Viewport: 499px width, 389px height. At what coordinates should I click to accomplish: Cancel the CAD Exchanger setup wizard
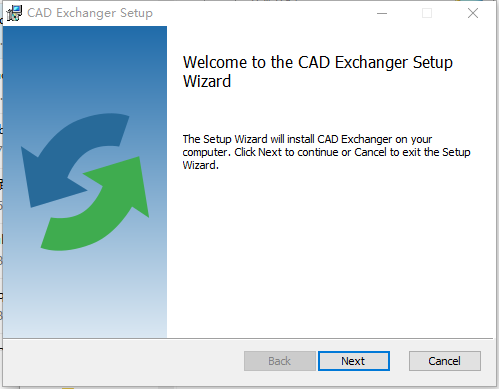(x=445, y=361)
